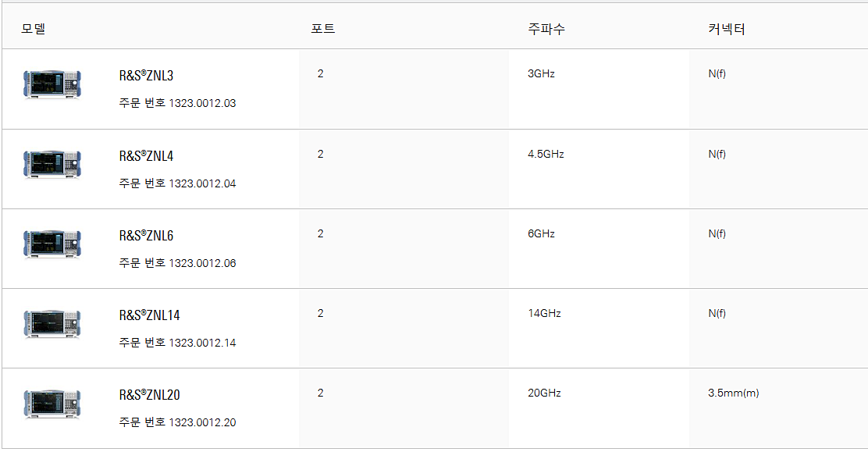Select order number 1323.0012.14 text
This screenshot has width=868, height=452.
[x=203, y=343]
